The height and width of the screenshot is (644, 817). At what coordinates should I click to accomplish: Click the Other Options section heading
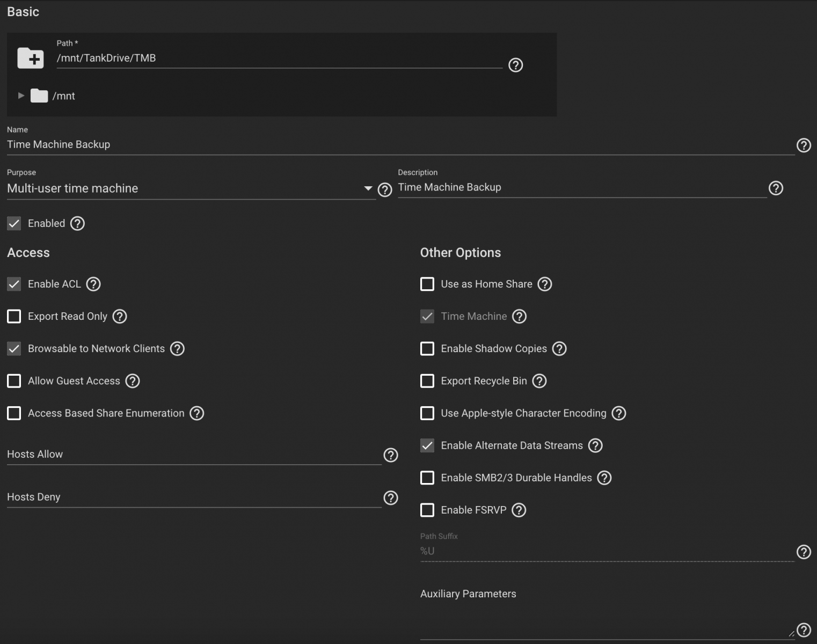(461, 253)
